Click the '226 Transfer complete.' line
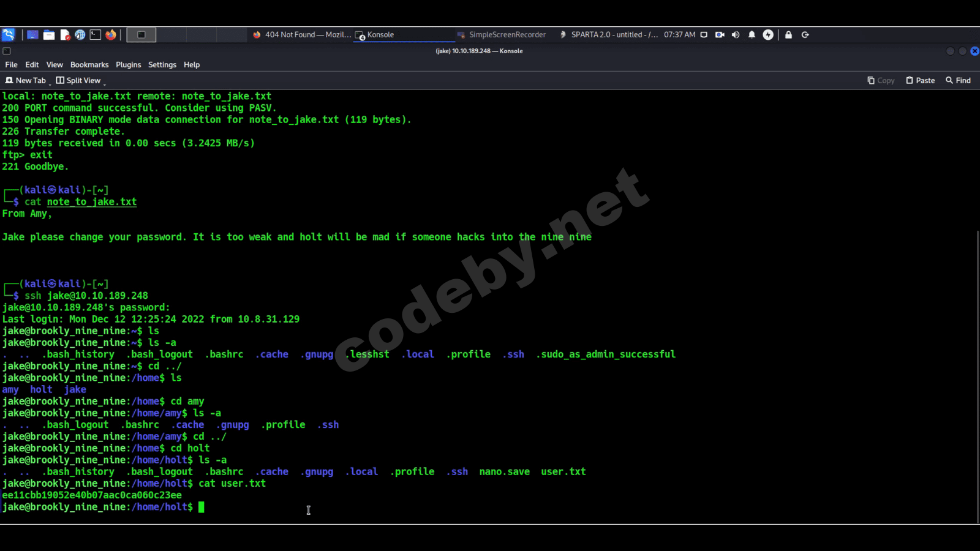Image resolution: width=980 pixels, height=551 pixels. point(64,132)
